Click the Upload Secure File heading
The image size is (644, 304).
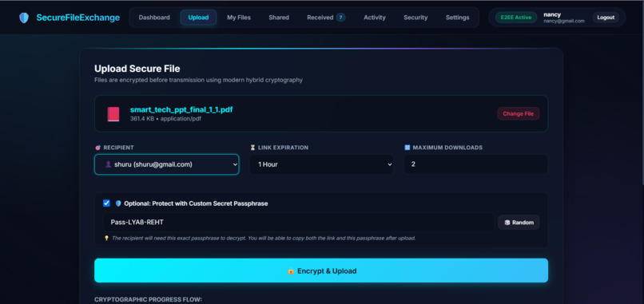click(137, 69)
